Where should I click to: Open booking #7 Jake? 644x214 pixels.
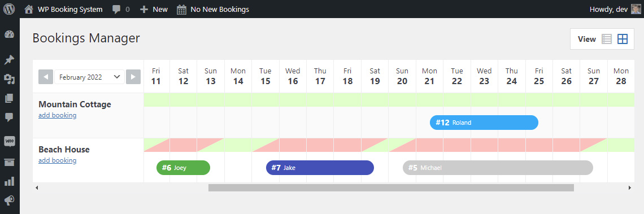[320, 168]
